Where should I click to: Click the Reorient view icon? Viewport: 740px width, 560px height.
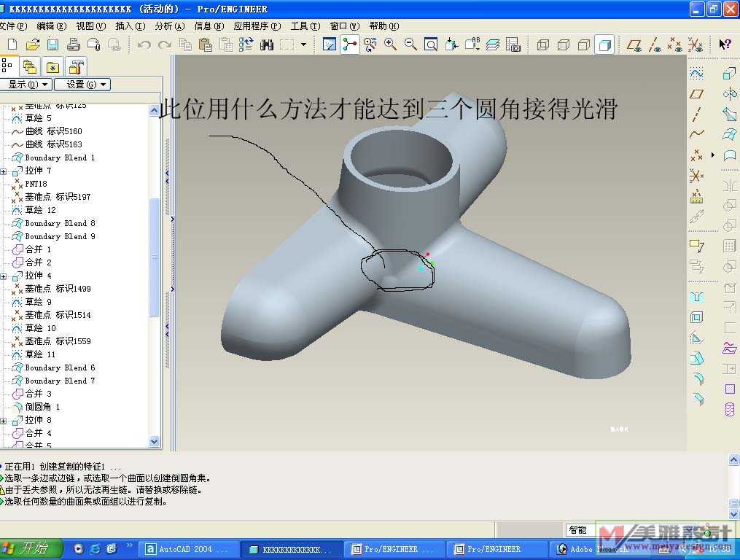click(x=451, y=44)
